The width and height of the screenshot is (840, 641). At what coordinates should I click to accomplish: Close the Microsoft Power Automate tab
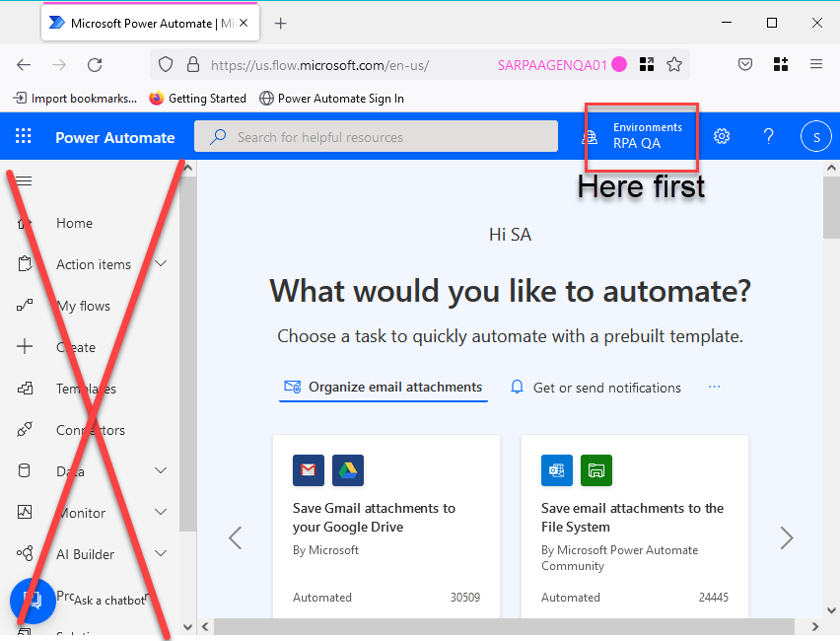coord(244,23)
